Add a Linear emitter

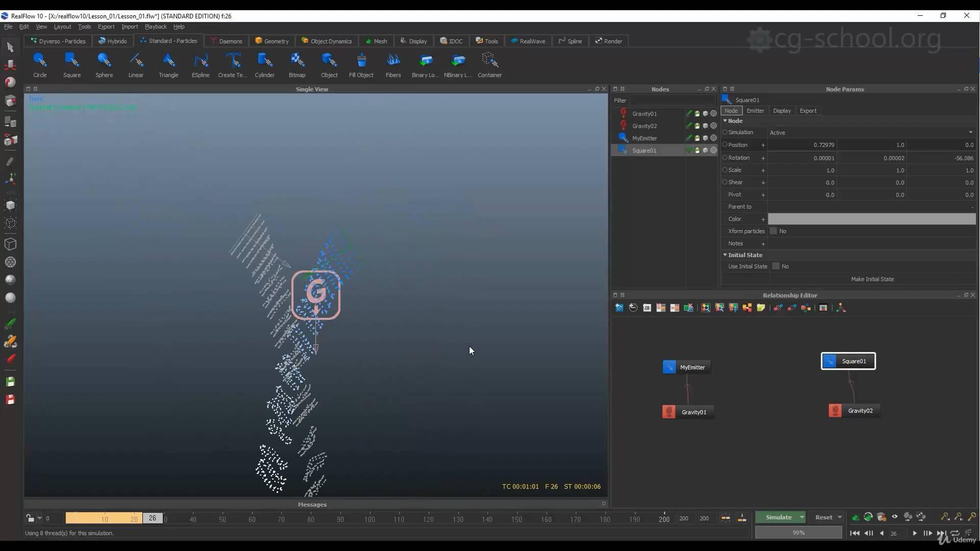(x=136, y=65)
